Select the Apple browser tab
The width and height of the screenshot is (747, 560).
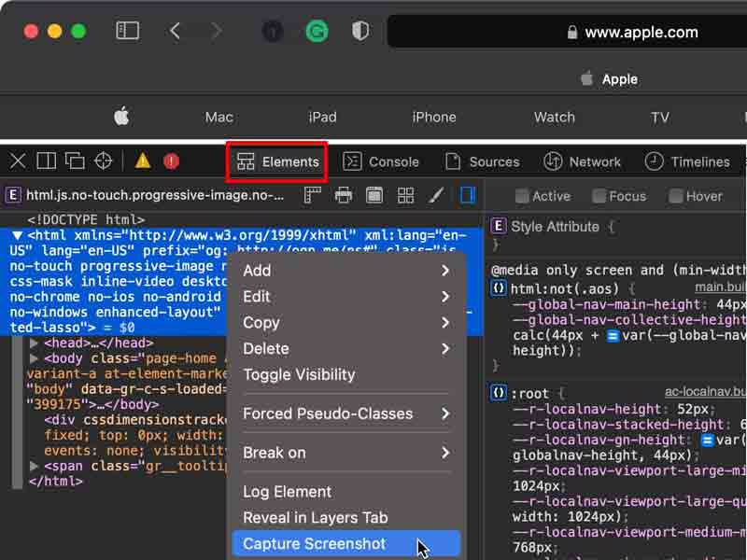click(610, 79)
